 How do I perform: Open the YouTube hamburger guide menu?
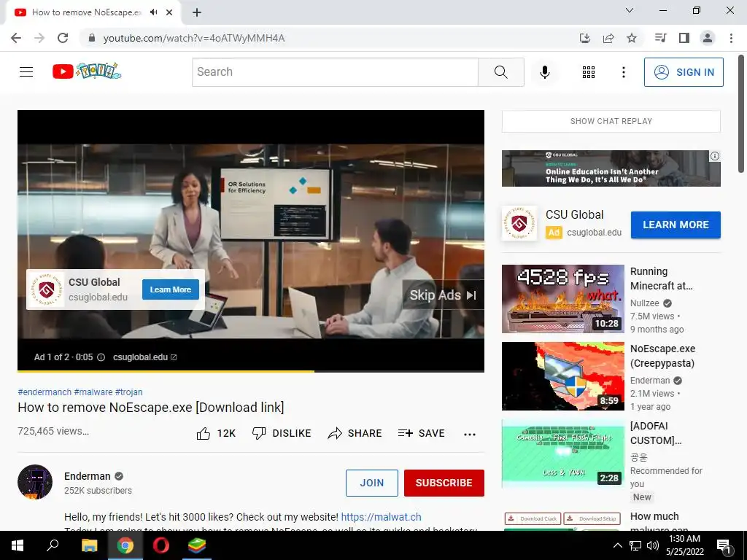[x=26, y=72]
